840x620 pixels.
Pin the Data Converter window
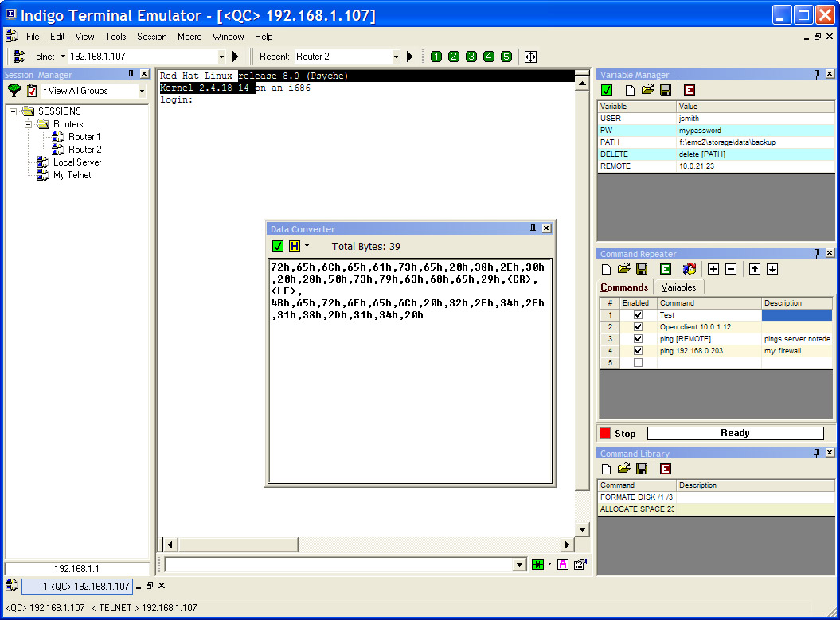coord(533,228)
